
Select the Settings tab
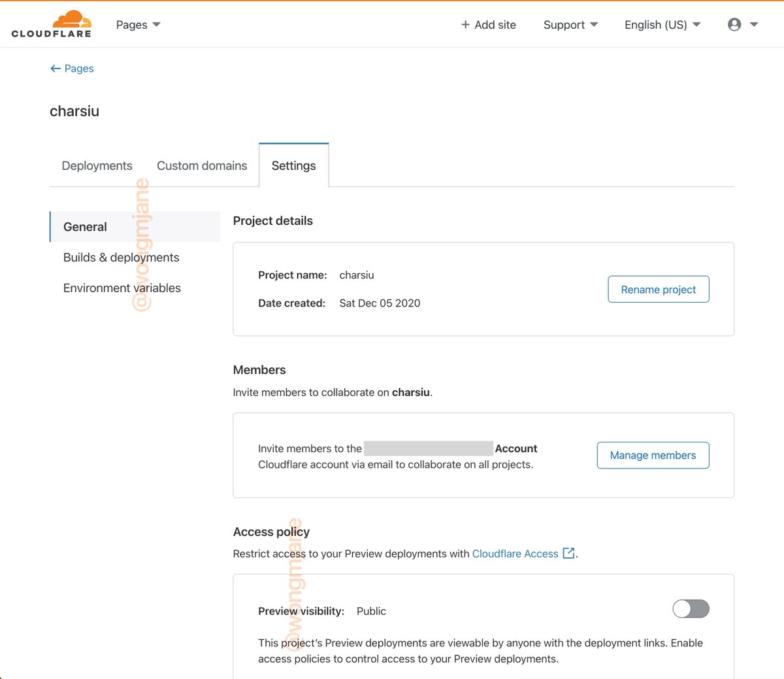294,166
